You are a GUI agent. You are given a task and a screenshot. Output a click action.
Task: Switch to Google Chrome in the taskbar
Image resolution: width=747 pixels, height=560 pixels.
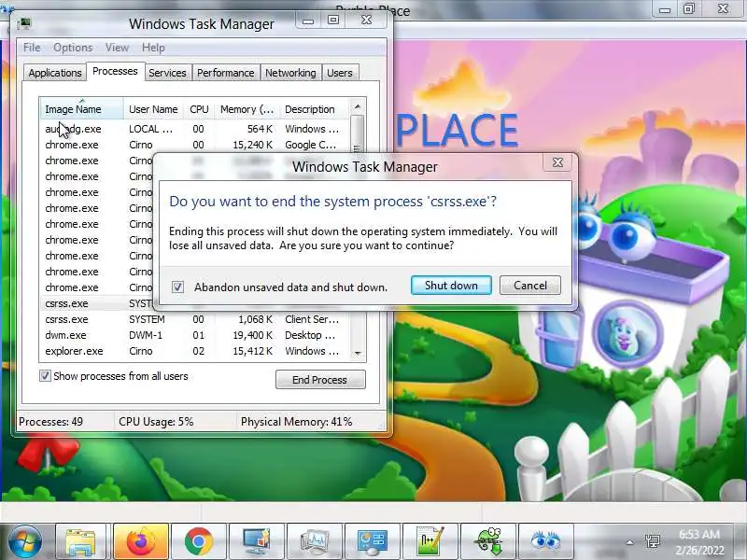198,541
